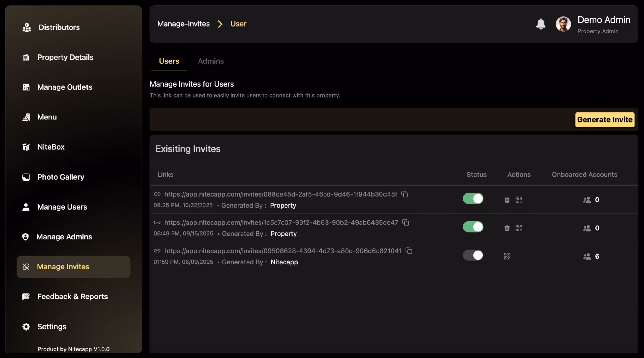Click the Generate Invite button
This screenshot has height=358, width=644.
pos(605,119)
